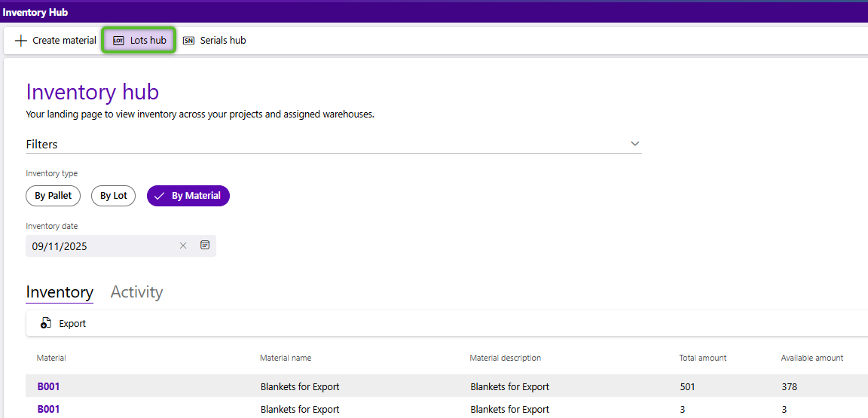This screenshot has height=418, width=868.
Task: Toggle the By Material inventory type
Action: point(188,196)
